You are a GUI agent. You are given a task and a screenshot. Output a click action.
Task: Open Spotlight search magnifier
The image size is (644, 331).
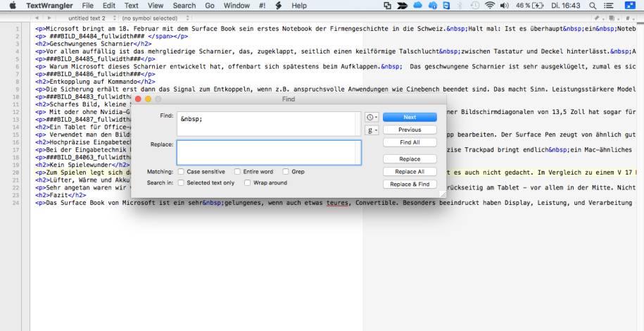click(x=593, y=6)
